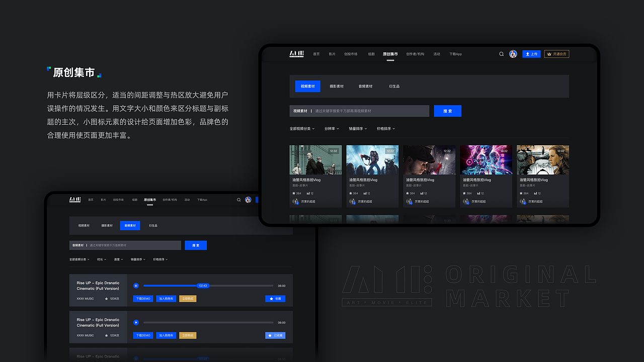
Task: Expand 价格排序 in the video screen
Action: point(386,129)
